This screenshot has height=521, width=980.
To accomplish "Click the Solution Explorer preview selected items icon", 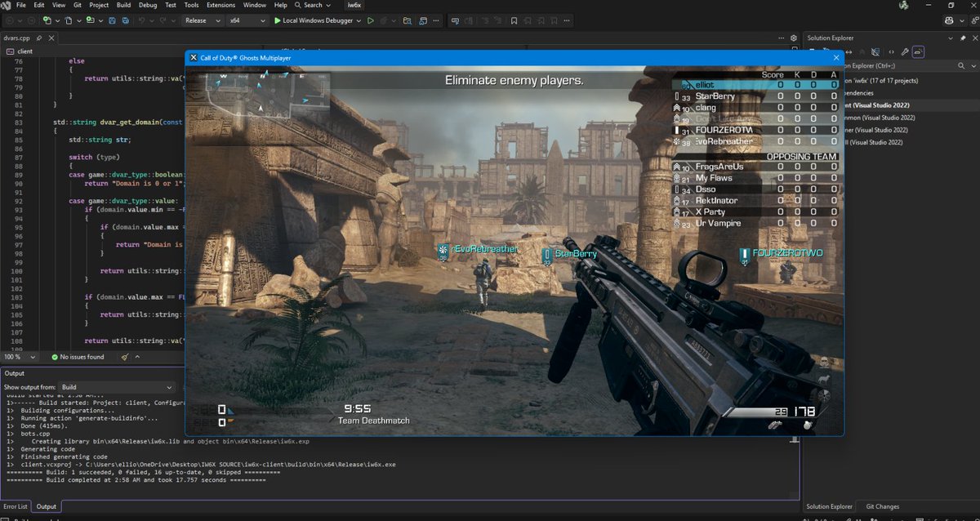I will point(918,51).
